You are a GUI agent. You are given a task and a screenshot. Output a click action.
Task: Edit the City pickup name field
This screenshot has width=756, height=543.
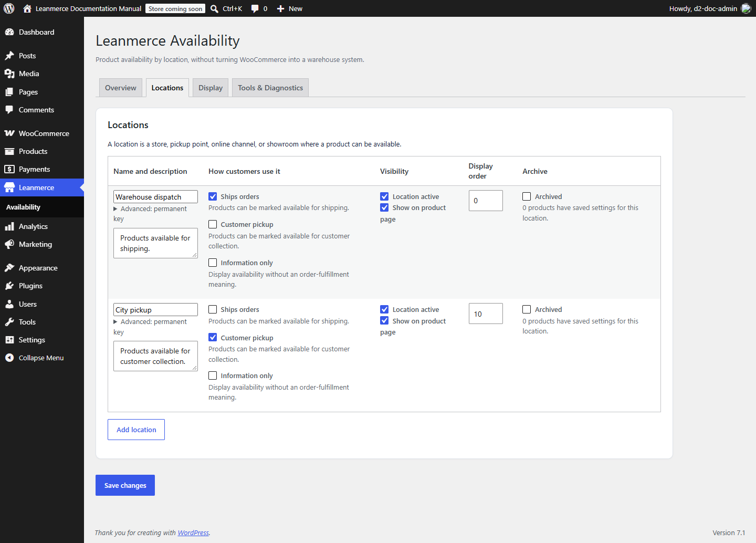(x=155, y=310)
